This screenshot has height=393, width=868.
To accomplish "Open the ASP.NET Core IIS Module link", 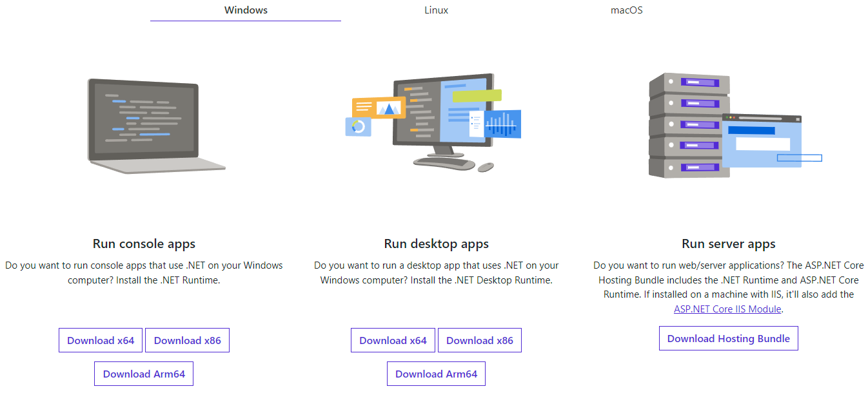I will tap(727, 309).
